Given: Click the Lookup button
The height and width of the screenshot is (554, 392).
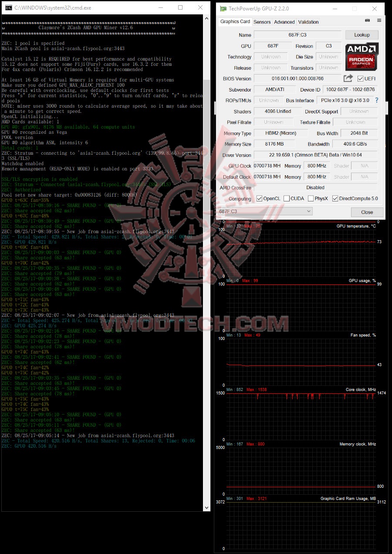Looking at the screenshot, I should (362, 35).
